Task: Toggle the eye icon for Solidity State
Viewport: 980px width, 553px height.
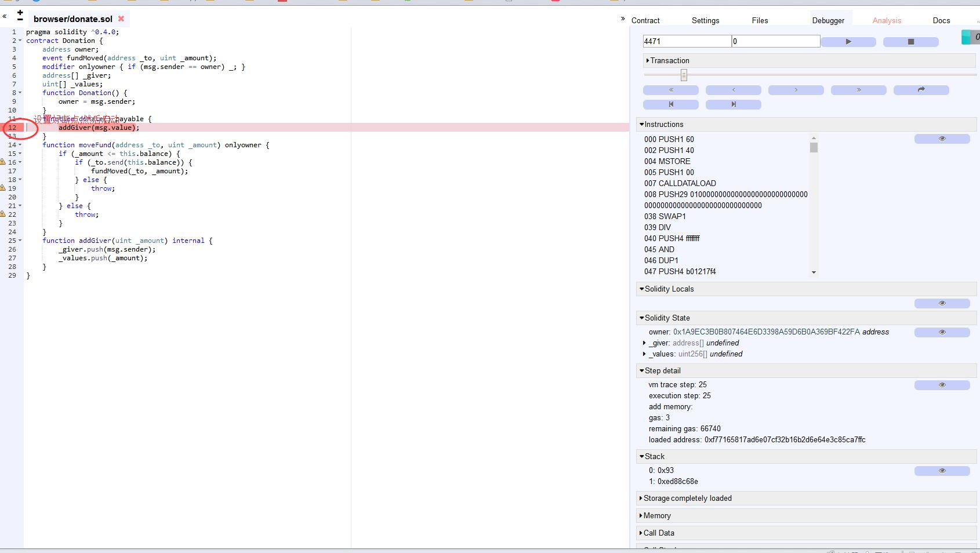Action: coord(942,332)
